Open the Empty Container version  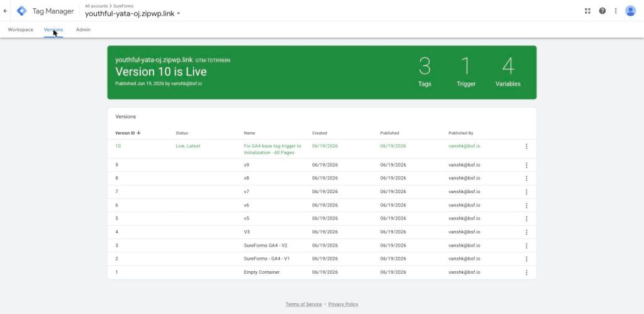pyautogui.click(x=262, y=272)
